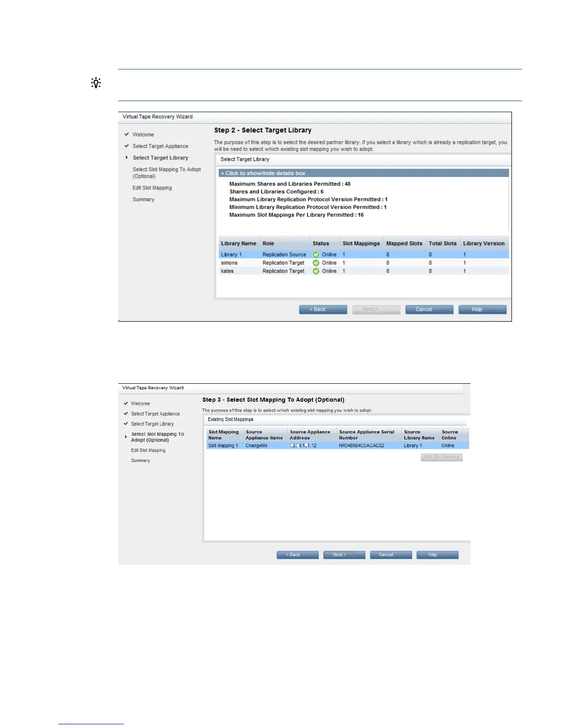
Task: Click the green Online status icon for kates
Action: point(316,271)
